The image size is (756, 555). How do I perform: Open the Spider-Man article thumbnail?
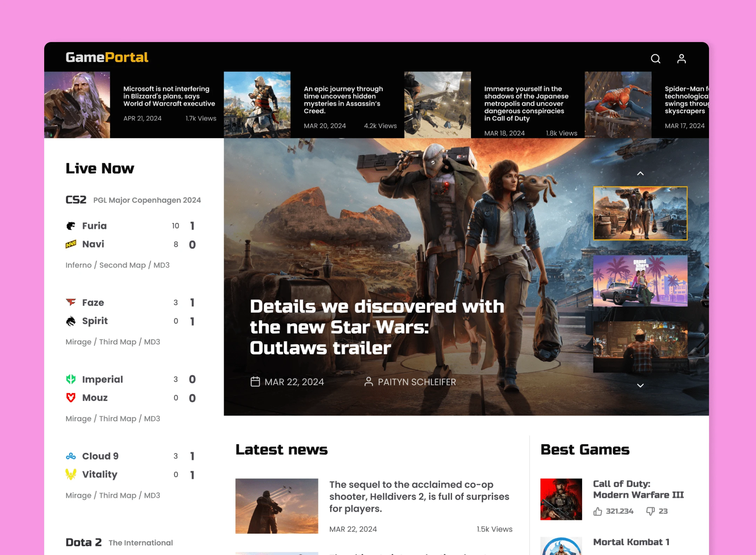pos(618,105)
